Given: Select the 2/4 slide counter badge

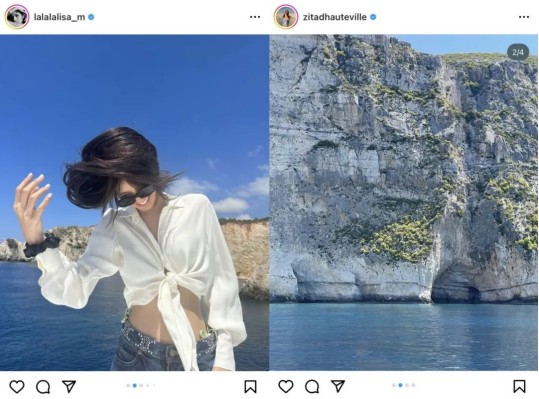Looking at the screenshot, I should click(518, 52).
